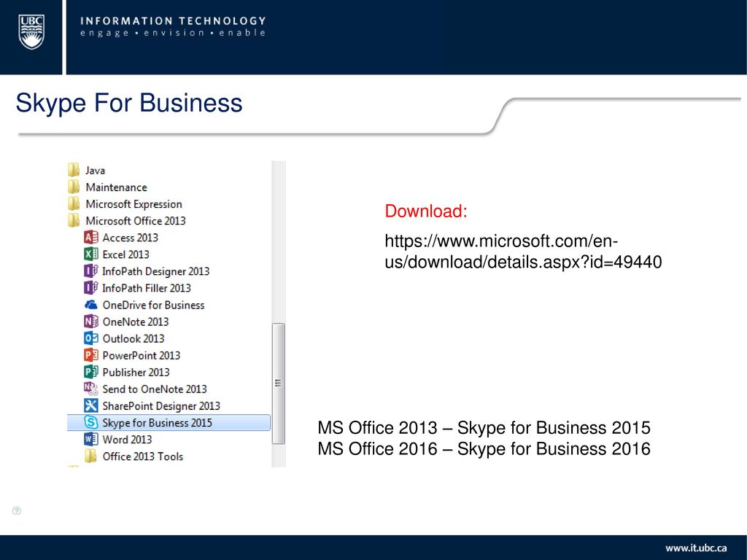
Task: Click the MS Office 2013 – Skype for Business 2015 line
Action: [484, 427]
